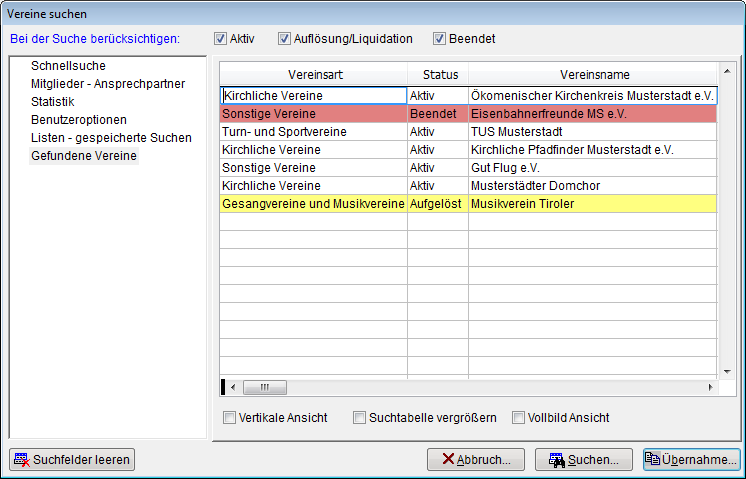This screenshot has width=746, height=479.
Task: Click the horizontal scrollbar right arrow
Action: click(709, 387)
